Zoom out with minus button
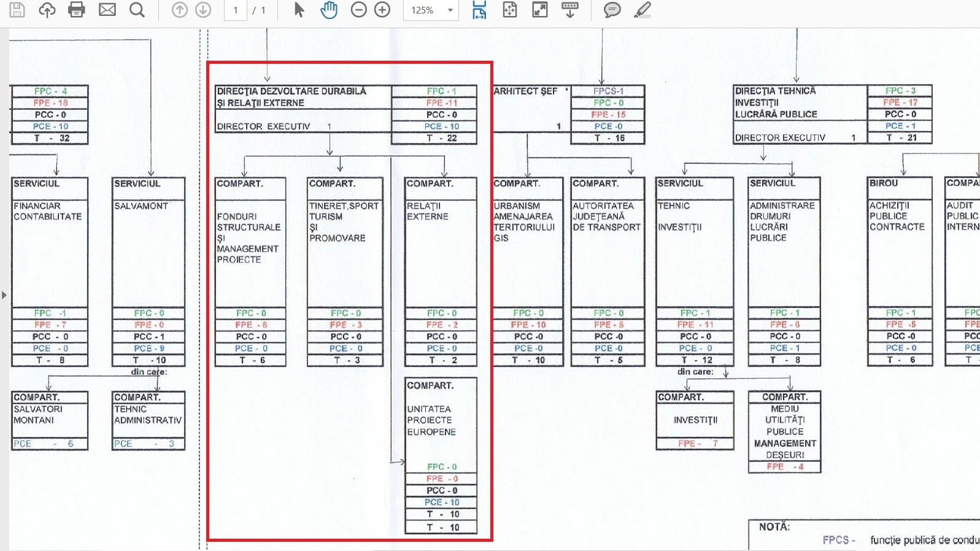This screenshot has width=980, height=551. (359, 10)
